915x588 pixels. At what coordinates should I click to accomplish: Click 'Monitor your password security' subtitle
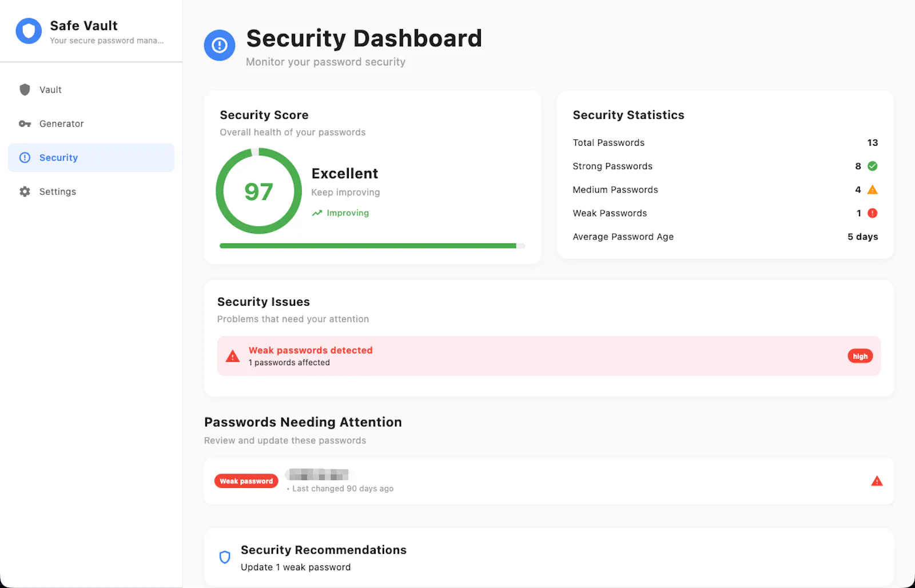[x=325, y=62]
